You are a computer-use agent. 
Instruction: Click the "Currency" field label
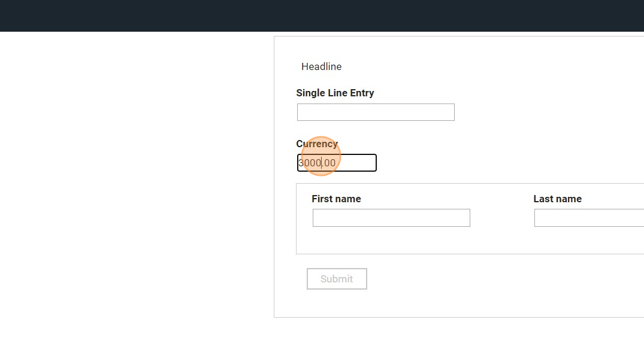coord(317,144)
